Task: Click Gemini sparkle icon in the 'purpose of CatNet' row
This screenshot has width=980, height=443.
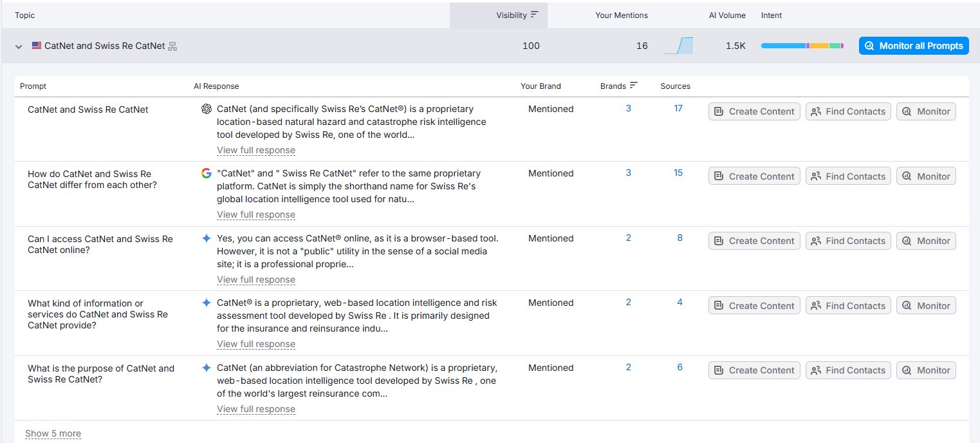Action: tap(207, 368)
